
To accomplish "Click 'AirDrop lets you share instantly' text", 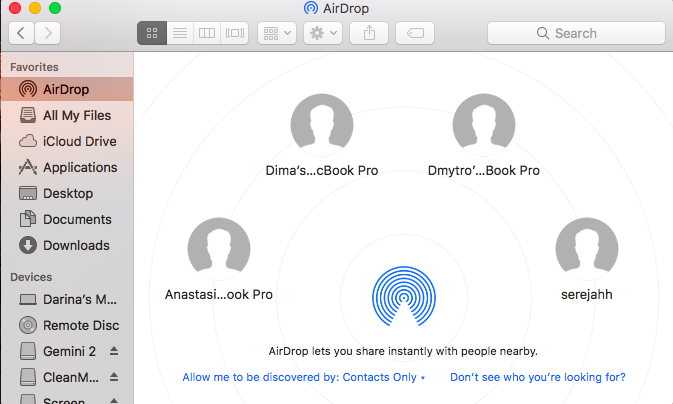I will 403,351.
